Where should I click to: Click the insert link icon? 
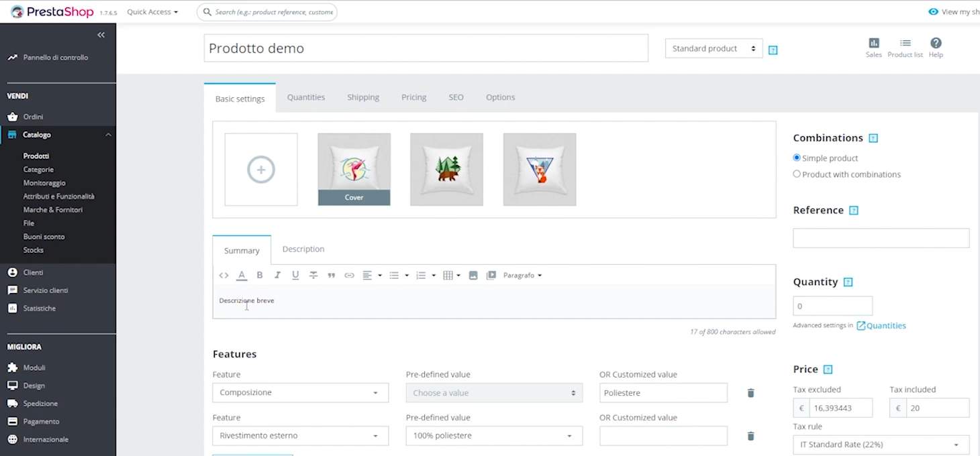349,276
